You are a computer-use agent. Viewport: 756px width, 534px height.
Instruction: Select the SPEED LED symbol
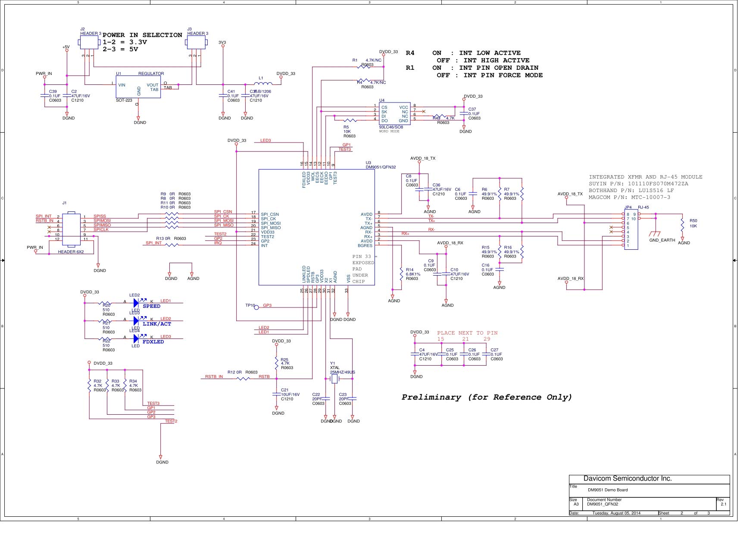(136, 303)
